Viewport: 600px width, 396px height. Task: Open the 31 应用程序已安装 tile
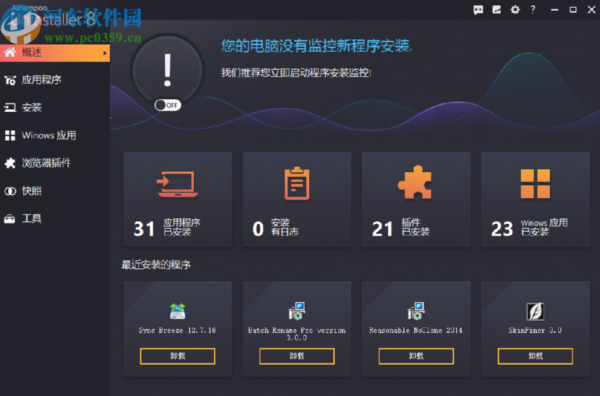pyautogui.click(x=178, y=199)
